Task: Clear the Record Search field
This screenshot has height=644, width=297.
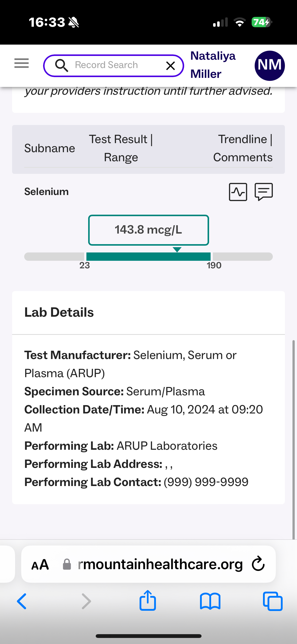Action: click(171, 66)
